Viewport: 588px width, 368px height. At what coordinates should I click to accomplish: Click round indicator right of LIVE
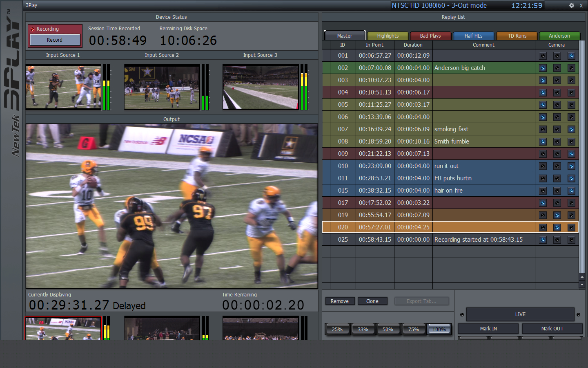click(578, 314)
